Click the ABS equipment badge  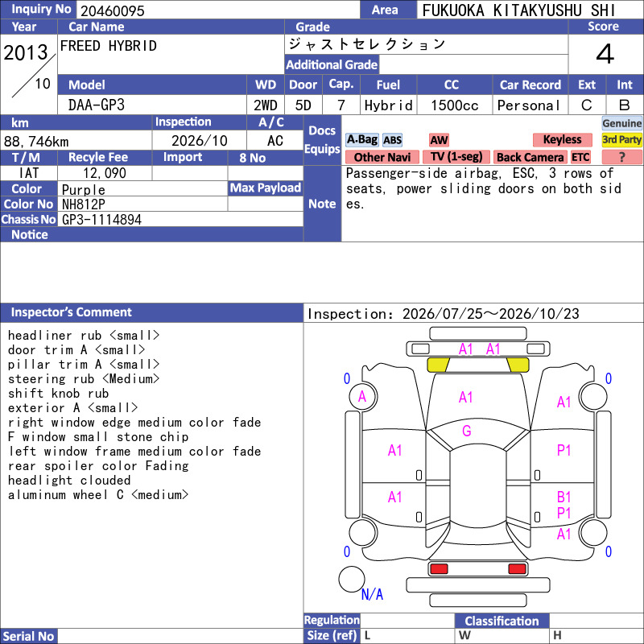[x=392, y=140]
